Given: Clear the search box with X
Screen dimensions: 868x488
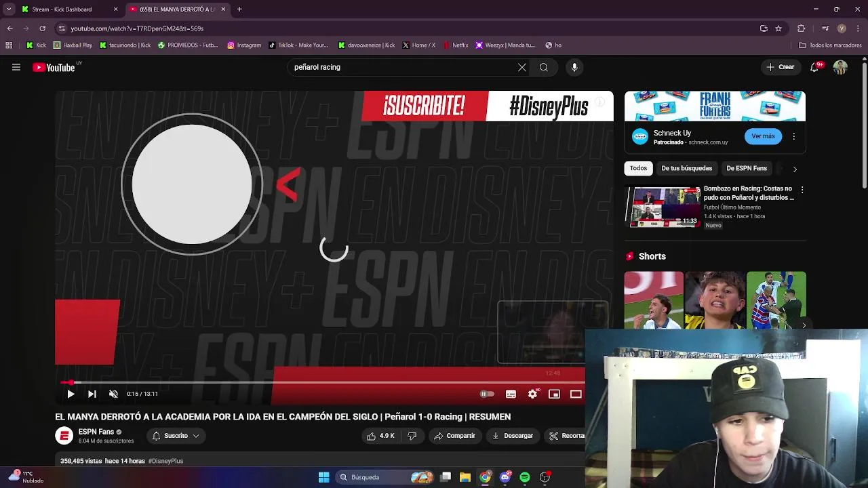Looking at the screenshot, I should [522, 67].
